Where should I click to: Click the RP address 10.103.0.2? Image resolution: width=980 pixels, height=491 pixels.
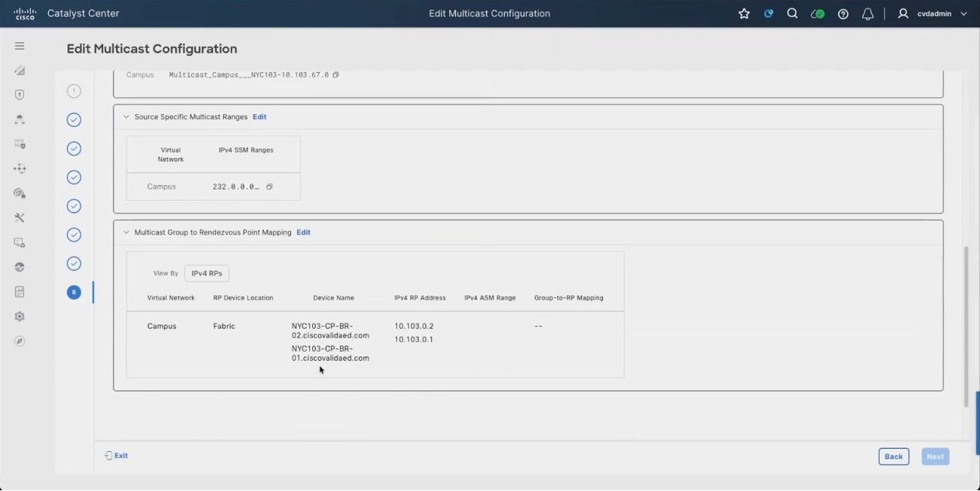[x=414, y=326]
